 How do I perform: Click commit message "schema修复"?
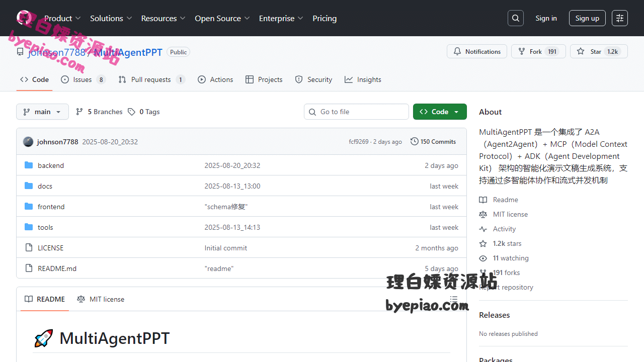(226, 207)
